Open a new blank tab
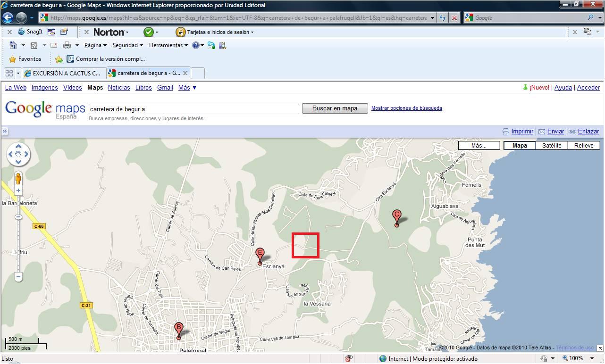The image size is (605, 364). (198, 73)
